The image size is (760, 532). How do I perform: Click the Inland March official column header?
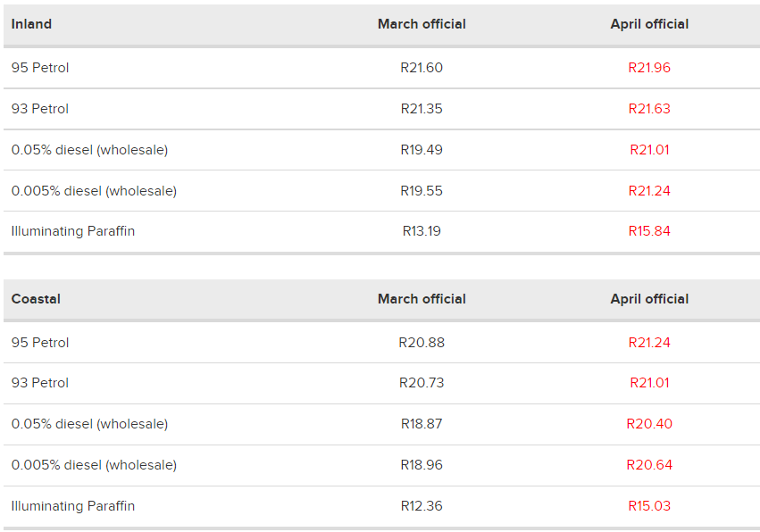click(x=422, y=24)
